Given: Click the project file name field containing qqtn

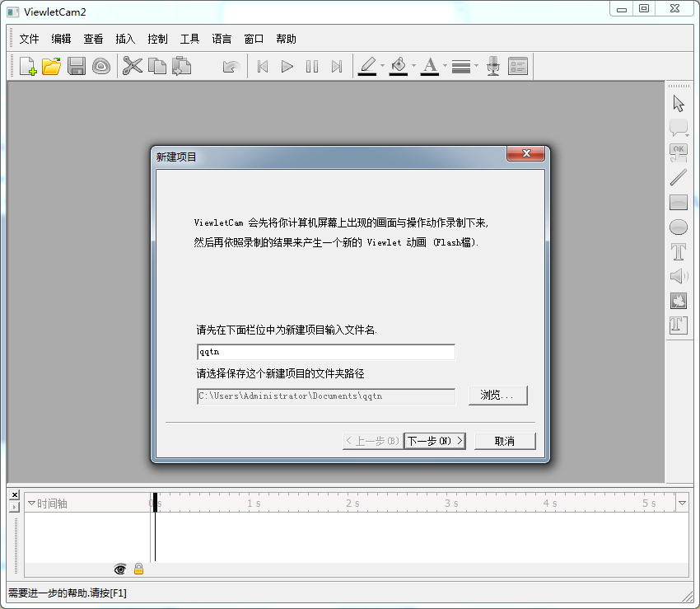Looking at the screenshot, I should tap(325, 352).
